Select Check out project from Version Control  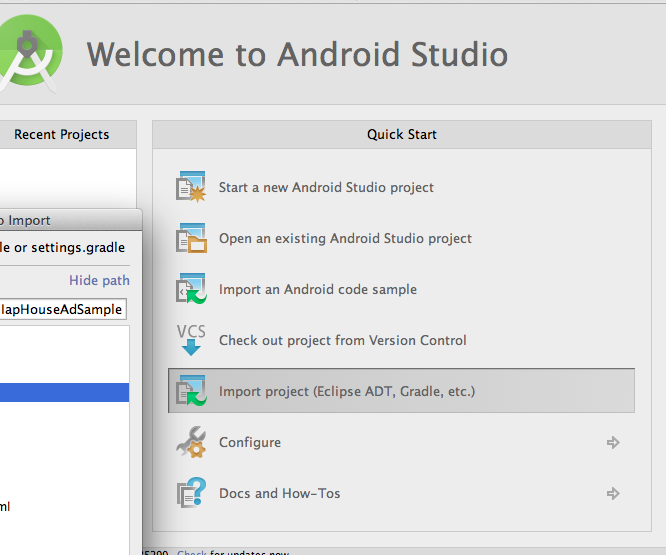(x=342, y=340)
